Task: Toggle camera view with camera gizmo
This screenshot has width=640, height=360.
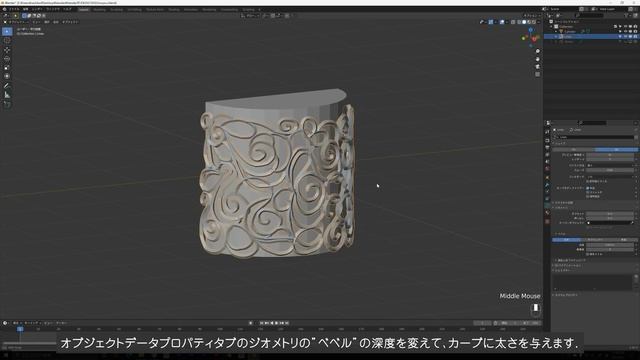Action: (538, 67)
